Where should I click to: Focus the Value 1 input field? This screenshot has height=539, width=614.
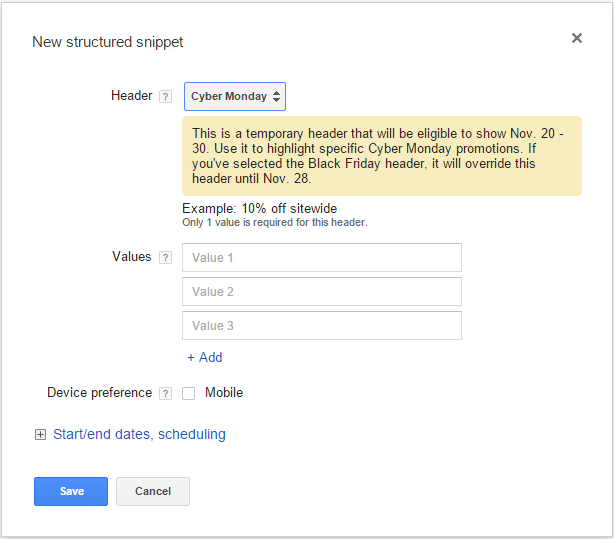point(321,258)
